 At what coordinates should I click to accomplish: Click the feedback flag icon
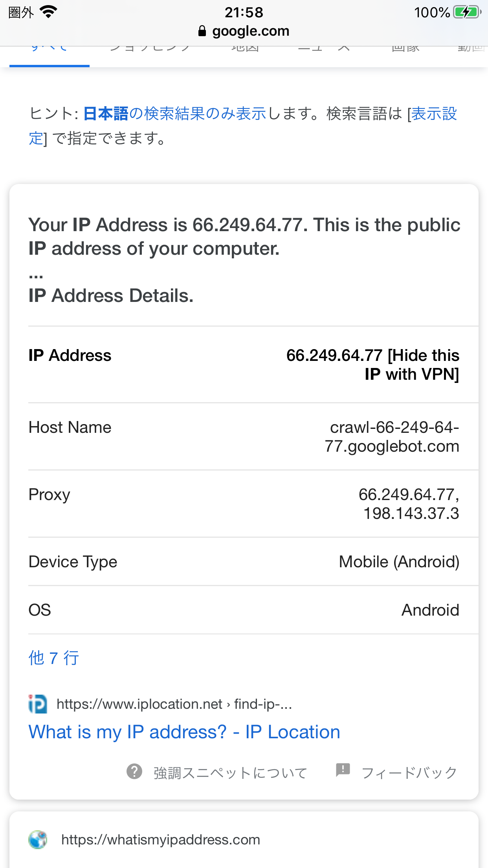343,770
